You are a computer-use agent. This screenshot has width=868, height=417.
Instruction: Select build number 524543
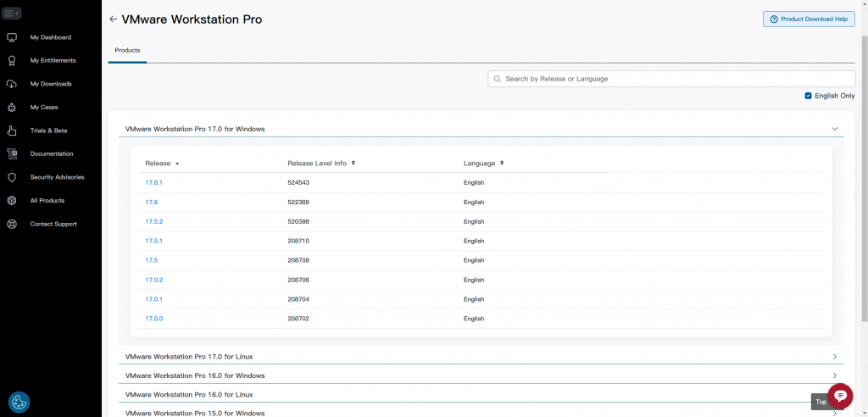click(x=298, y=183)
